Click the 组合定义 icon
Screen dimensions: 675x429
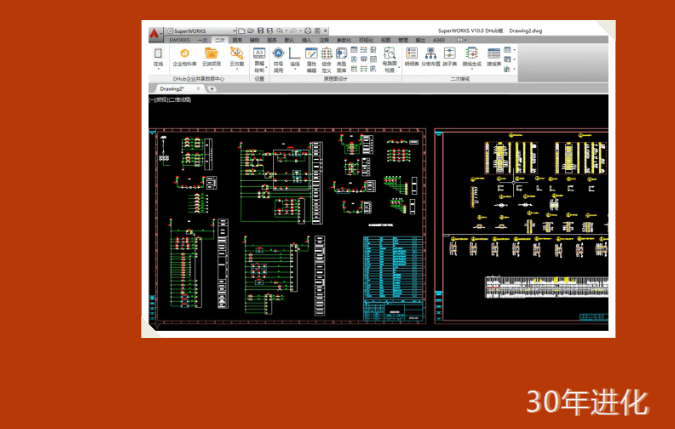[327, 53]
